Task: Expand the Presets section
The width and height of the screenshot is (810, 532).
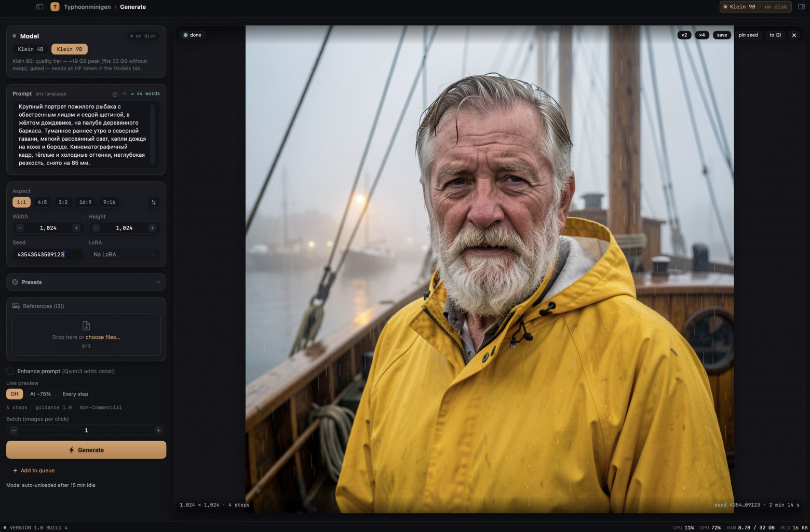Action: [86, 282]
